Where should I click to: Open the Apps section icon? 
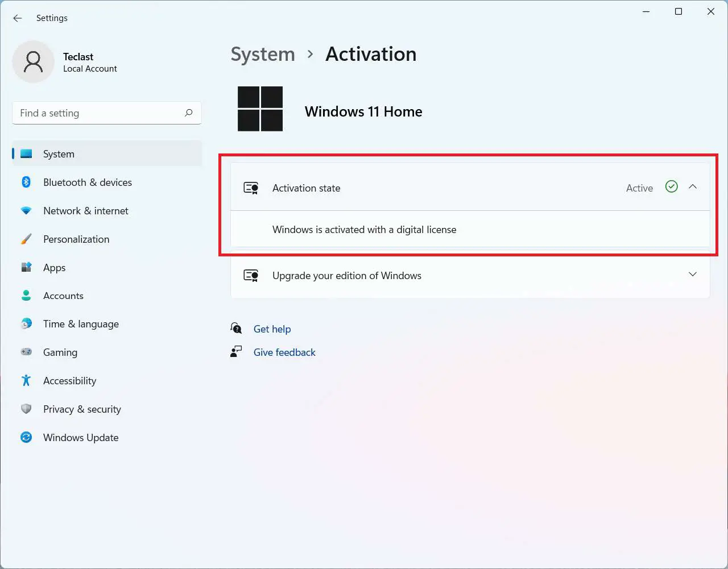[26, 267]
